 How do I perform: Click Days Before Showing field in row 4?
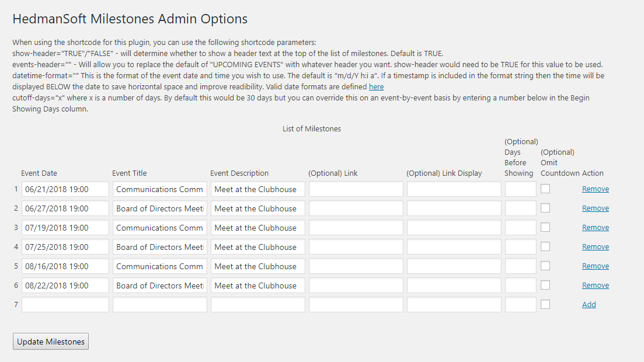pos(521,247)
